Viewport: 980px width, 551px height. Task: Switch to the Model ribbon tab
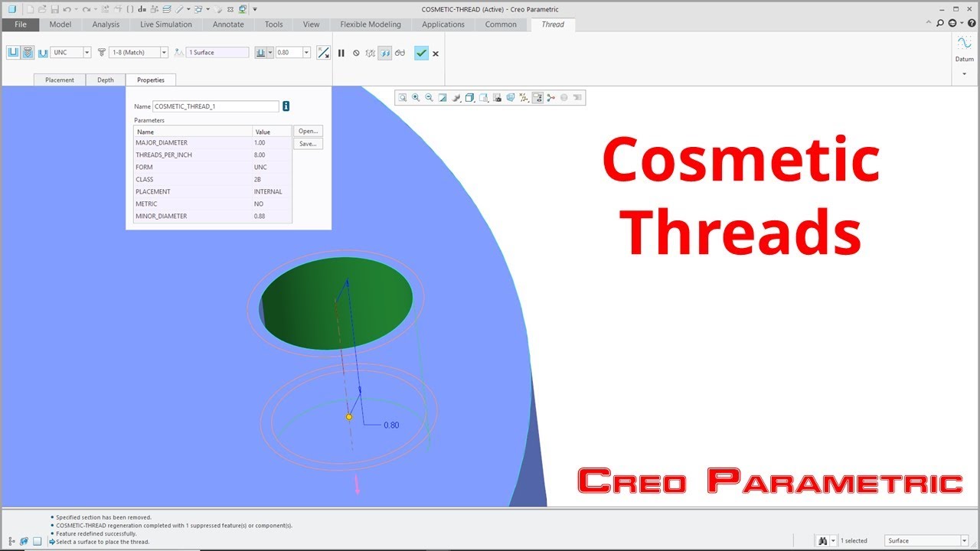click(x=60, y=24)
